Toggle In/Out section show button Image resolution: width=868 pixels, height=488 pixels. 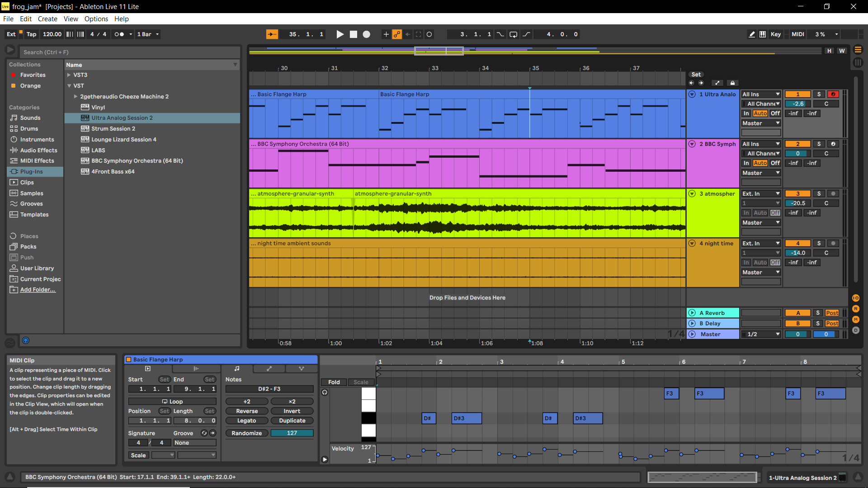coord(855,298)
